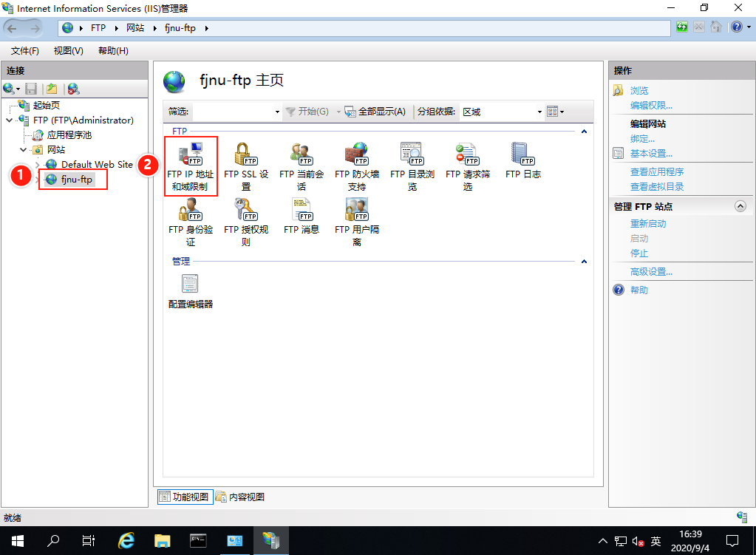Image resolution: width=756 pixels, height=555 pixels.
Task: Open the 视图(V) menu
Action: click(69, 51)
